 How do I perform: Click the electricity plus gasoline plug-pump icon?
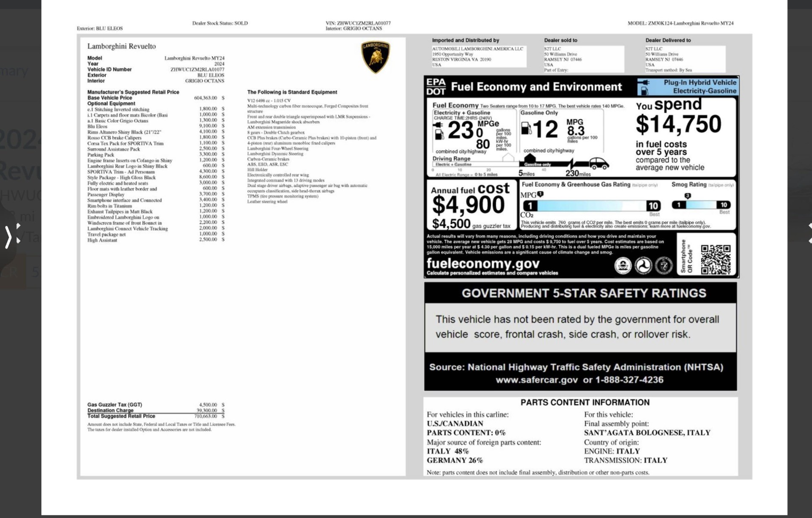439,130
